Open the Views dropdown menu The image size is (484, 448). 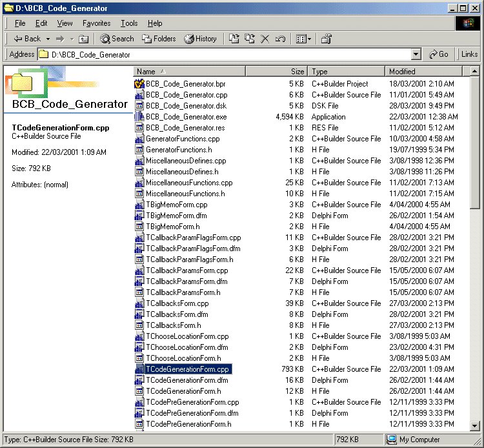tap(304, 39)
